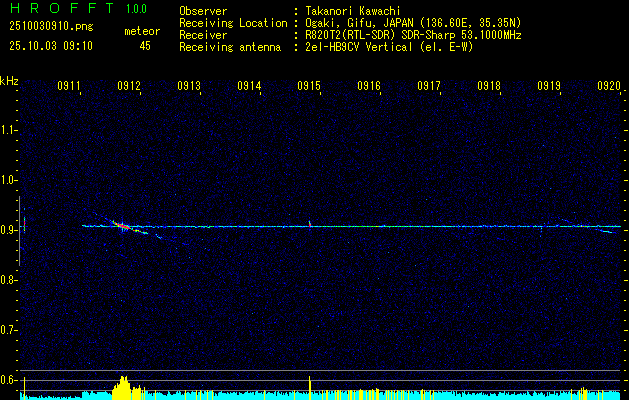
Task: Click time marker 0912
Action: (129, 85)
